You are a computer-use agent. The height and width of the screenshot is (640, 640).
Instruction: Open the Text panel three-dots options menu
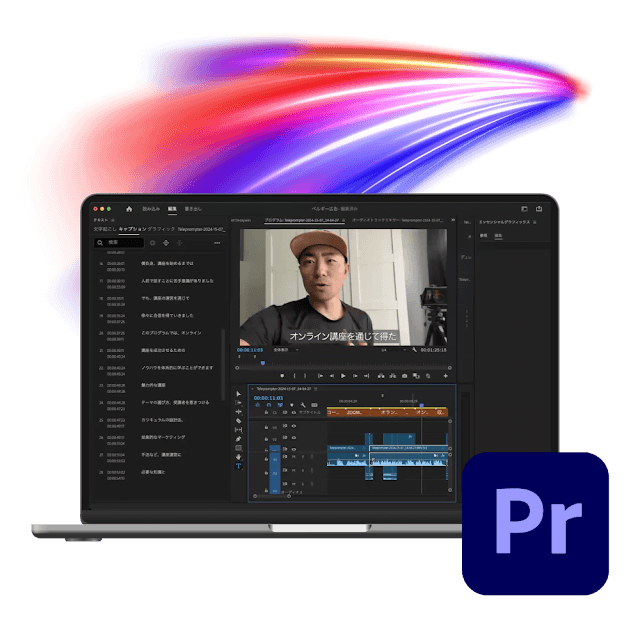click(217, 243)
